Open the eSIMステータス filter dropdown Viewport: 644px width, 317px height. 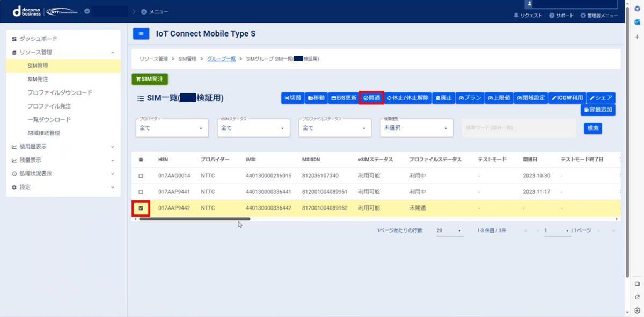tap(253, 128)
